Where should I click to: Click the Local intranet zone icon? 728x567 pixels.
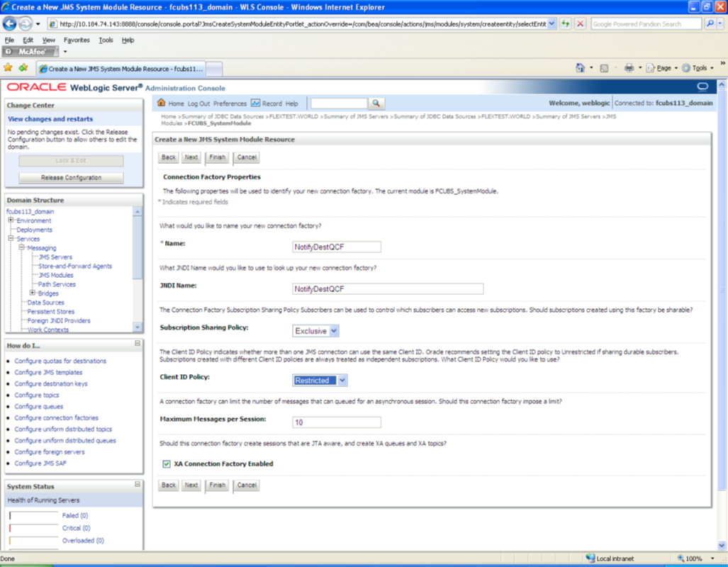coord(590,558)
